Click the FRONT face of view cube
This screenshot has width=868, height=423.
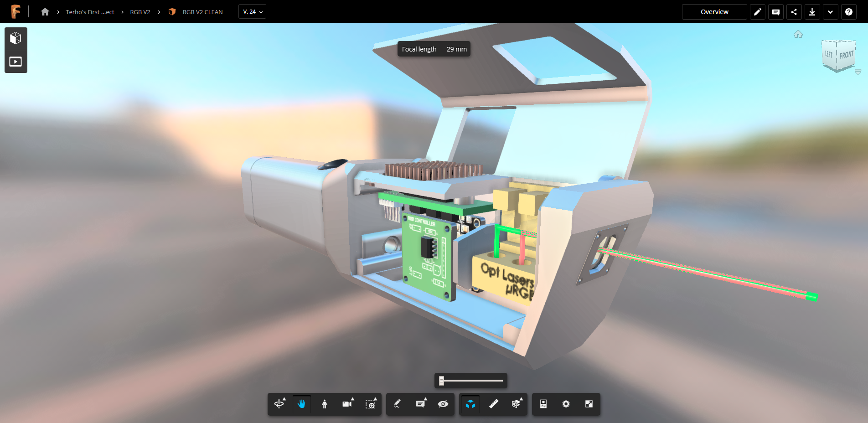click(846, 55)
